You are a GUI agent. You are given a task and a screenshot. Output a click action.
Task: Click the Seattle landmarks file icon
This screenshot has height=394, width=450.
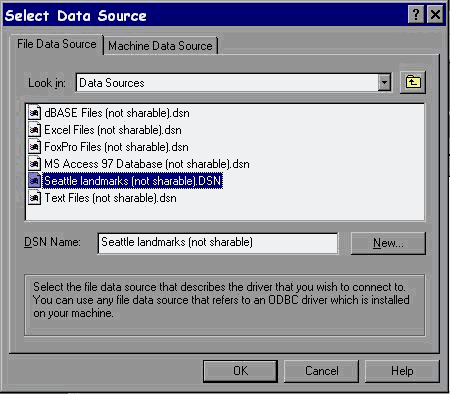tap(34, 181)
